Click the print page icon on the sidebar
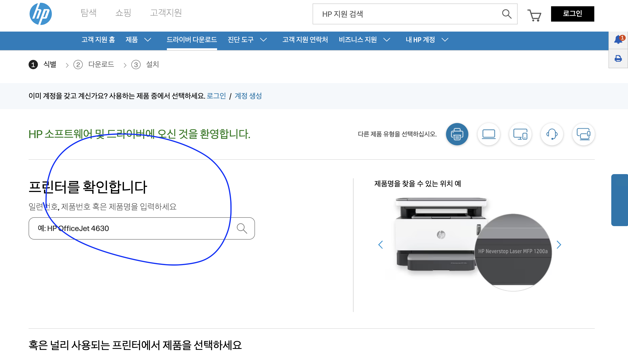628x364 pixels. (618, 58)
